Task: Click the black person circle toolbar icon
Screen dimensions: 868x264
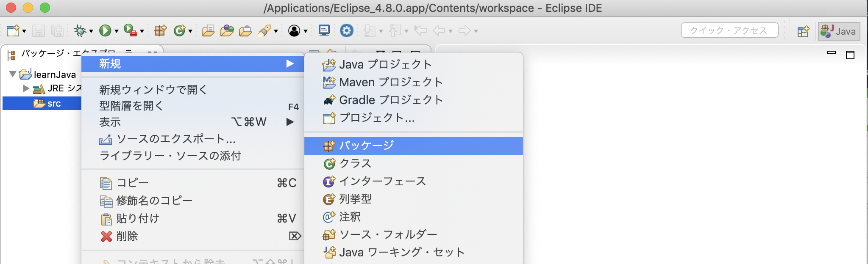Action: click(294, 30)
